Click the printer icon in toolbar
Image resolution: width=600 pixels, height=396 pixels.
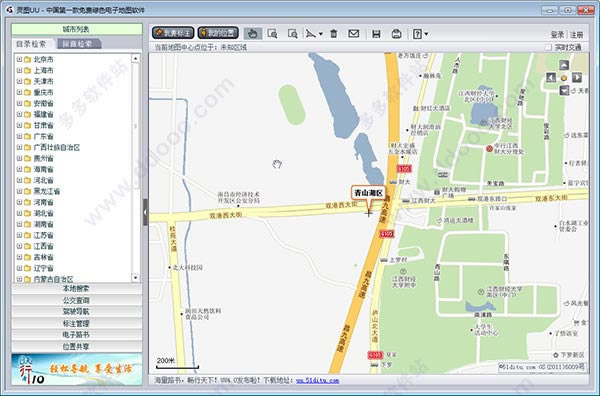click(396, 34)
